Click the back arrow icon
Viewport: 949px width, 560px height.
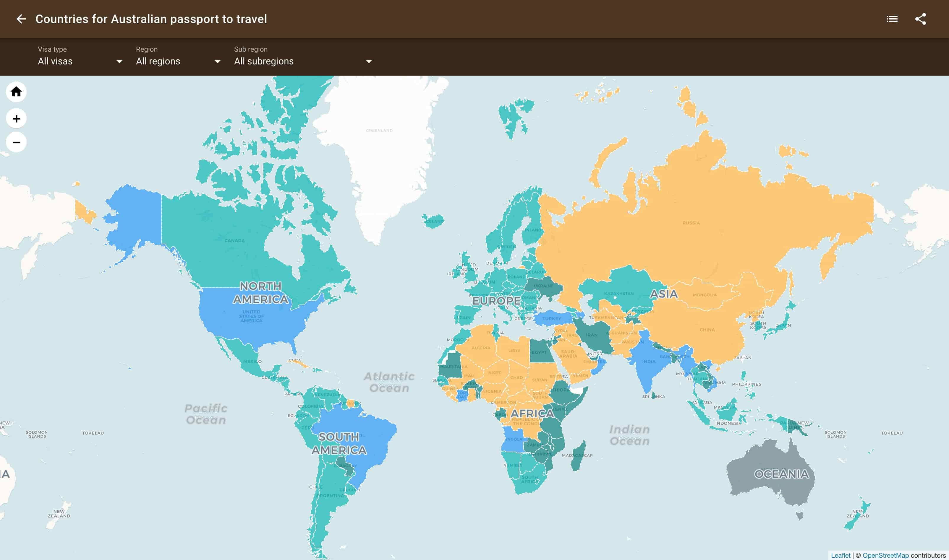[x=21, y=19]
